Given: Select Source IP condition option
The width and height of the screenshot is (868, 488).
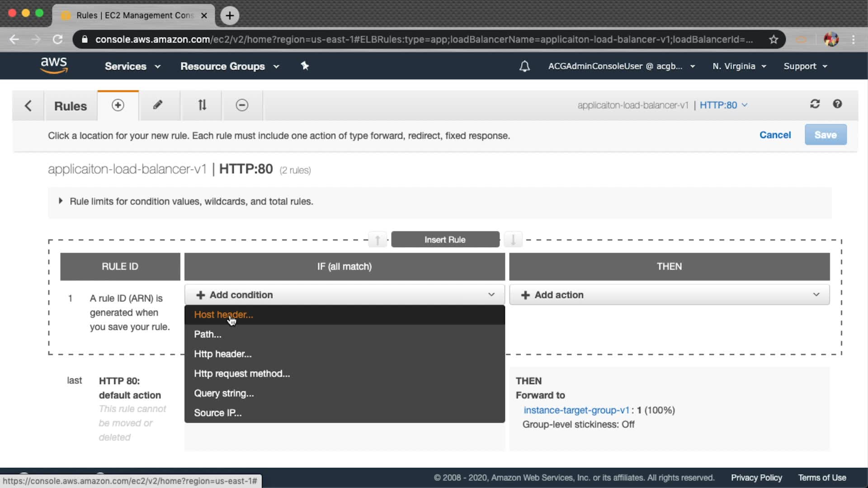Looking at the screenshot, I should (217, 413).
